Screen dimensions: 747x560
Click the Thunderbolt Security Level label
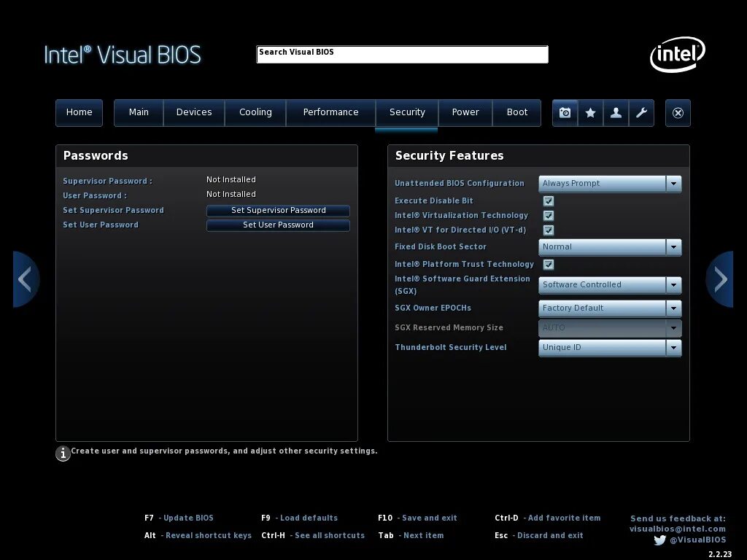pyautogui.click(x=451, y=347)
